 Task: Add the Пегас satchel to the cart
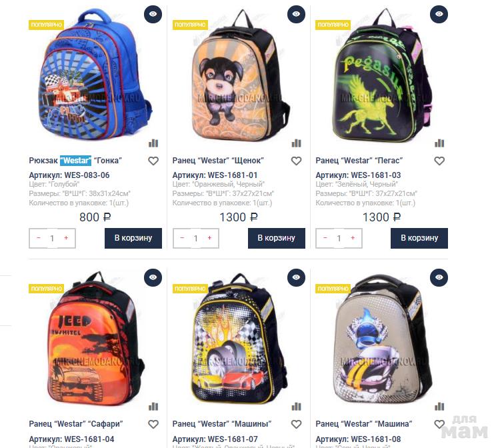tap(419, 238)
